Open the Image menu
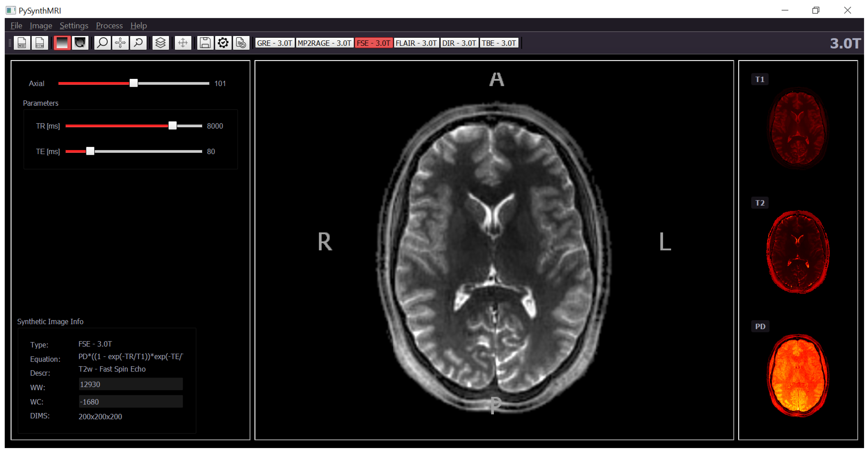Viewport: 868px width, 452px height. coord(41,26)
